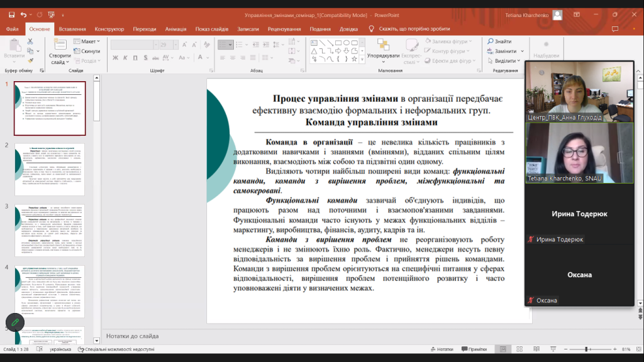Open the Вставлення ribbon tab

click(x=72, y=29)
